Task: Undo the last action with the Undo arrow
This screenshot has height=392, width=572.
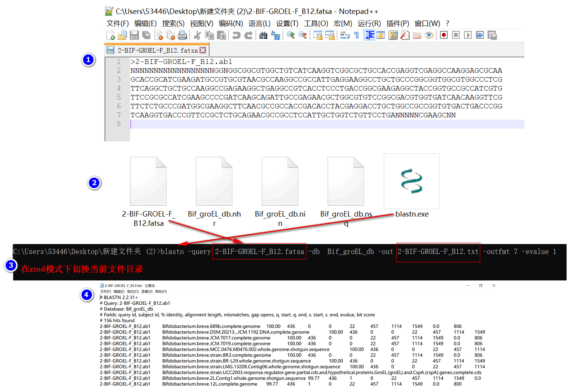Action: [x=236, y=36]
